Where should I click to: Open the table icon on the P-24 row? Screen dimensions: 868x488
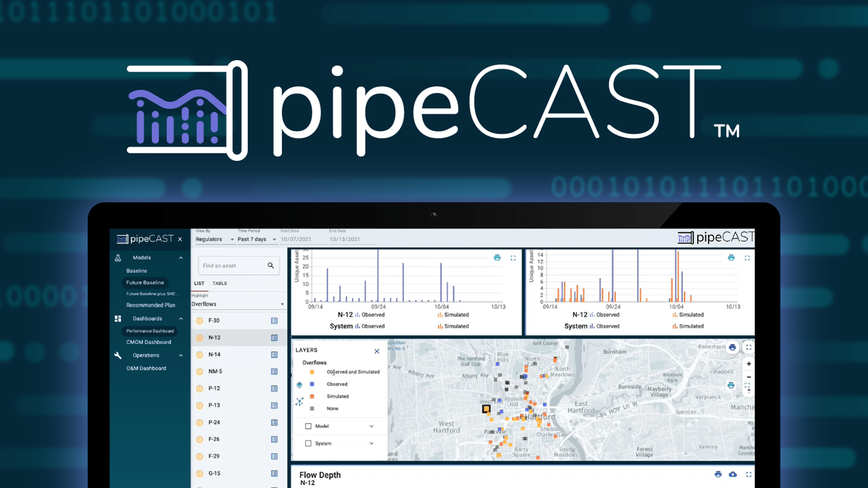pyautogui.click(x=275, y=422)
